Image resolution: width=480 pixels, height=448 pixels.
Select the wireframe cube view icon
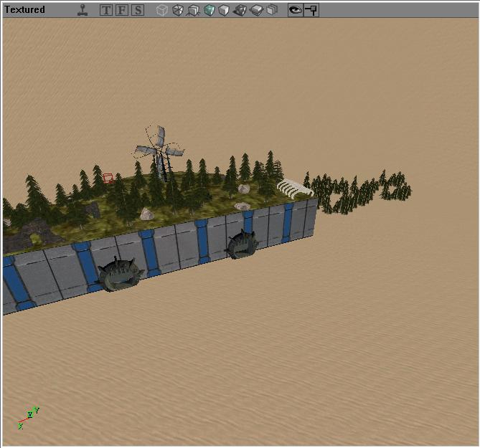178,10
